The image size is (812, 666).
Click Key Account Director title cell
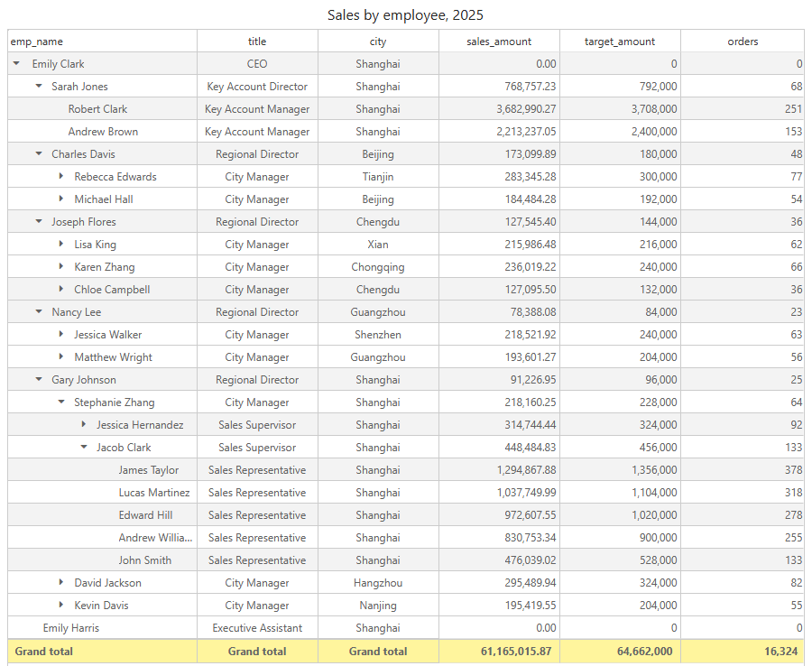[x=257, y=87]
